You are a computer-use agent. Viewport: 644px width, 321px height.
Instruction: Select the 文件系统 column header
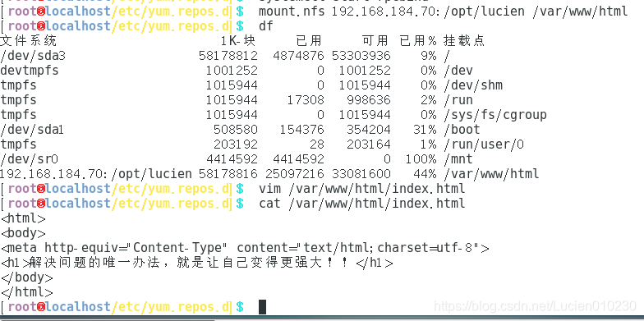click(x=28, y=41)
